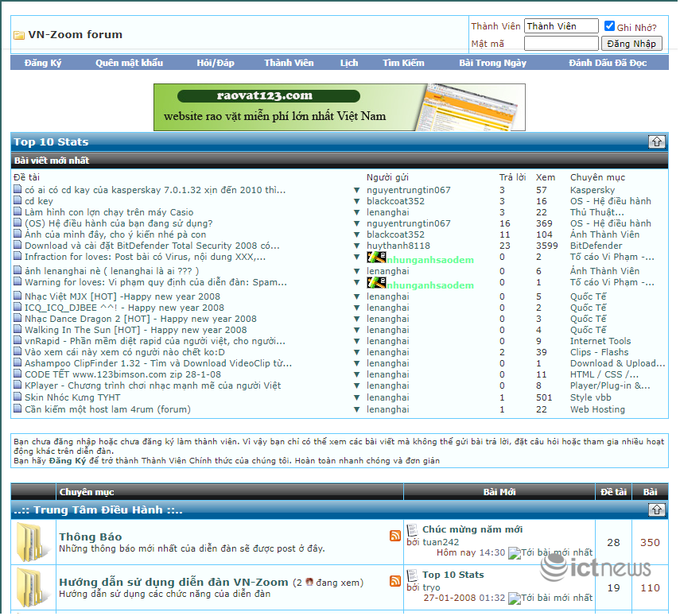Image resolution: width=680 pixels, height=616 pixels.
Task: Open RSS feed icon for Hướng dẫn sử dụng
Action: click(x=395, y=581)
